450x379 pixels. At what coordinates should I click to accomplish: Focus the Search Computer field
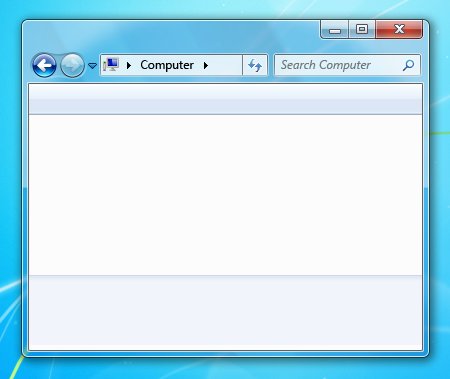(x=347, y=65)
